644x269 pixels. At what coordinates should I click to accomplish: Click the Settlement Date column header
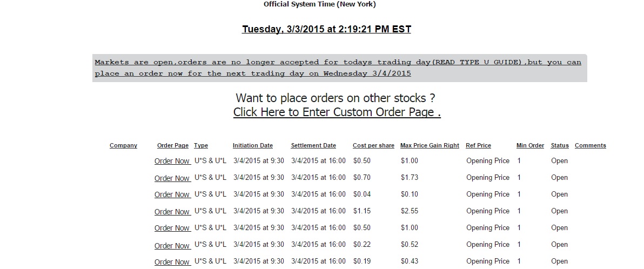click(x=313, y=145)
